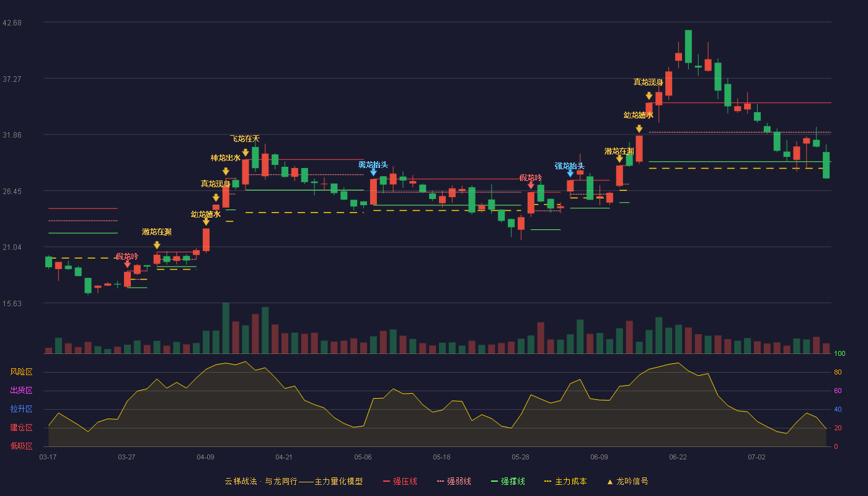
Task: Click the orange 80 indicator scale value
Action: [x=838, y=372]
